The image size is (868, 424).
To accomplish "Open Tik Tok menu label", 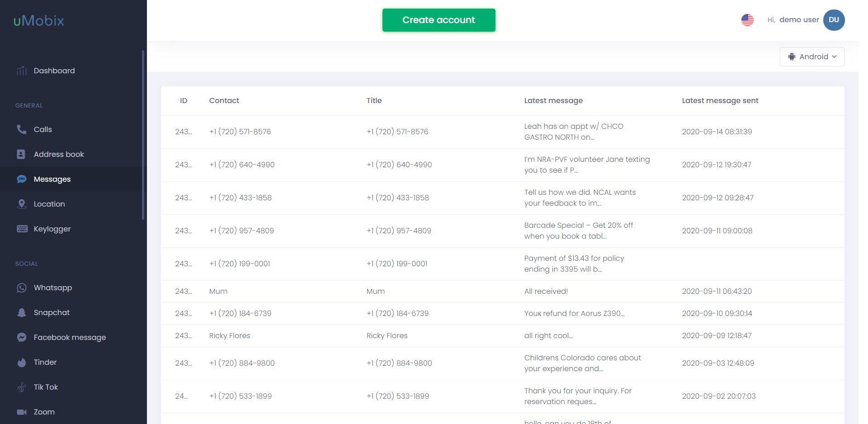I will 46,387.
